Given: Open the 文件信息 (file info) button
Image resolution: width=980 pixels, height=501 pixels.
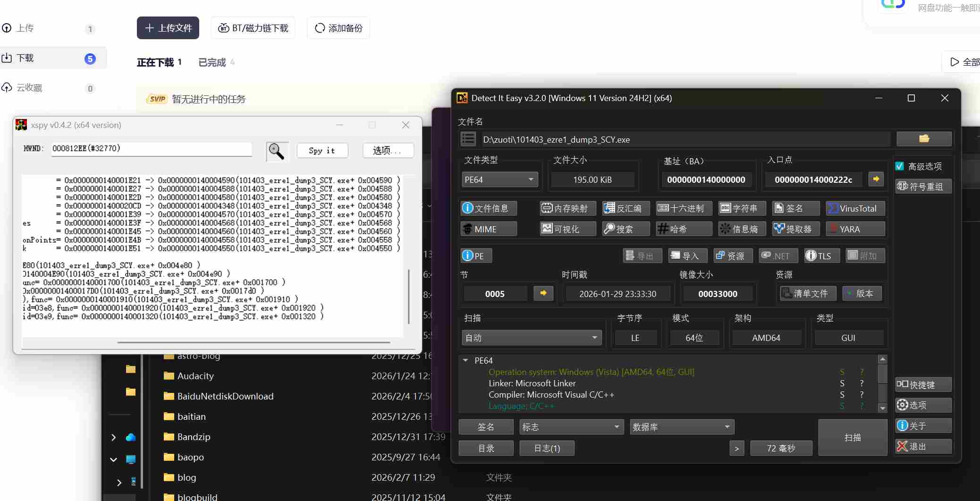Looking at the screenshot, I should 489,208.
